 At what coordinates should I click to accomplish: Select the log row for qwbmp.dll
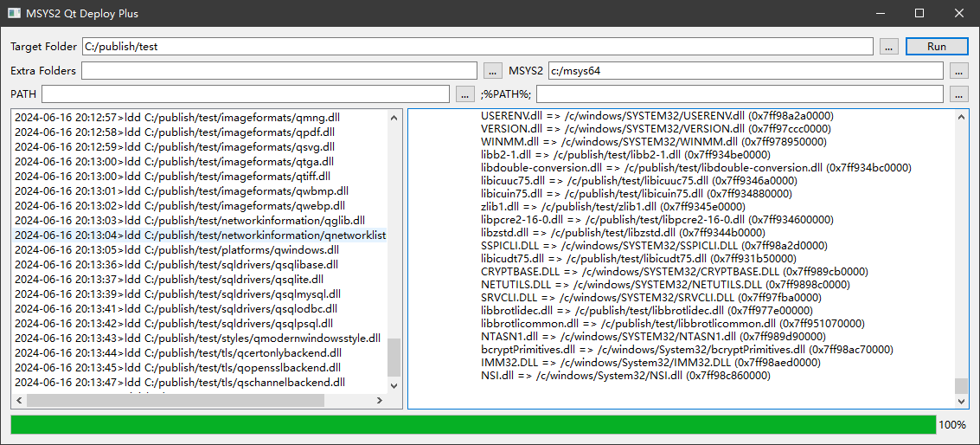point(200,190)
